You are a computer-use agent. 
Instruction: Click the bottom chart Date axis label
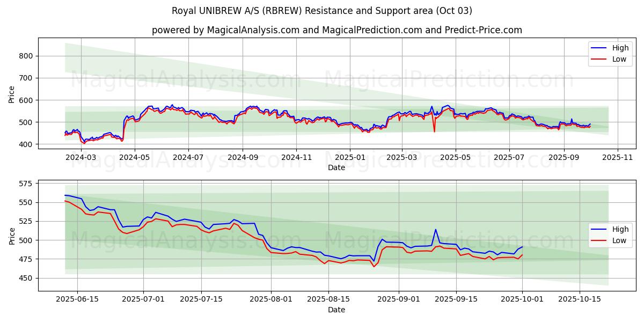pos(336,310)
